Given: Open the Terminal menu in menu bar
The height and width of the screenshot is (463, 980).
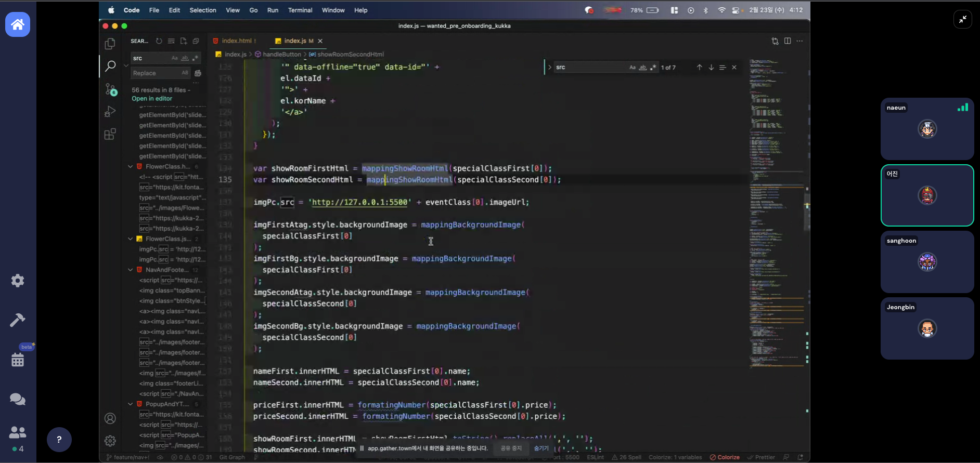Looking at the screenshot, I should coord(300,10).
